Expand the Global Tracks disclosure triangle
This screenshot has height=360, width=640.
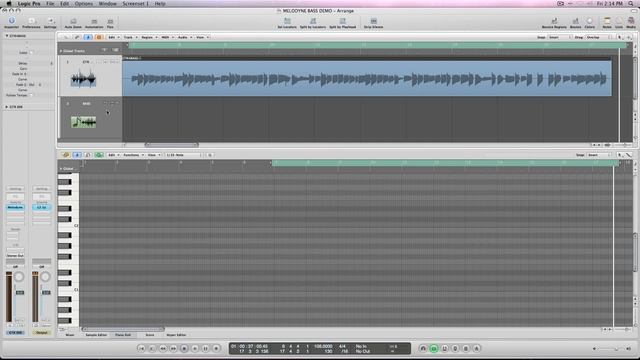(x=61, y=51)
